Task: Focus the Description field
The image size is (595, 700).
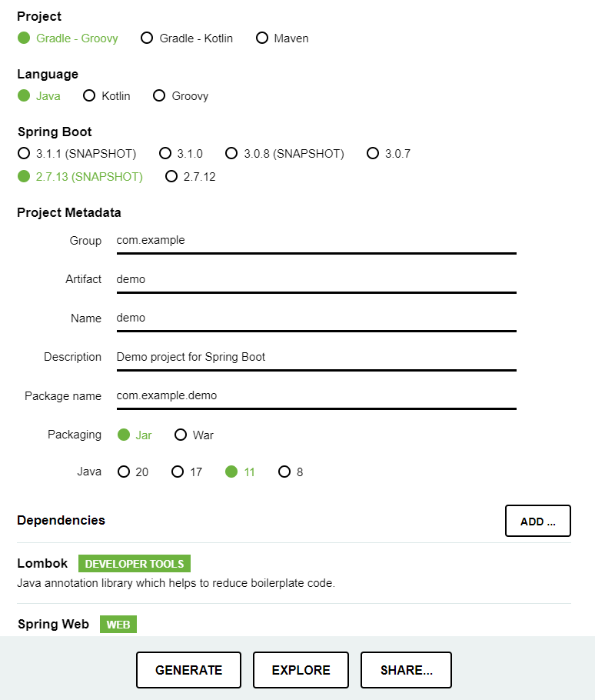Action: pos(315,357)
